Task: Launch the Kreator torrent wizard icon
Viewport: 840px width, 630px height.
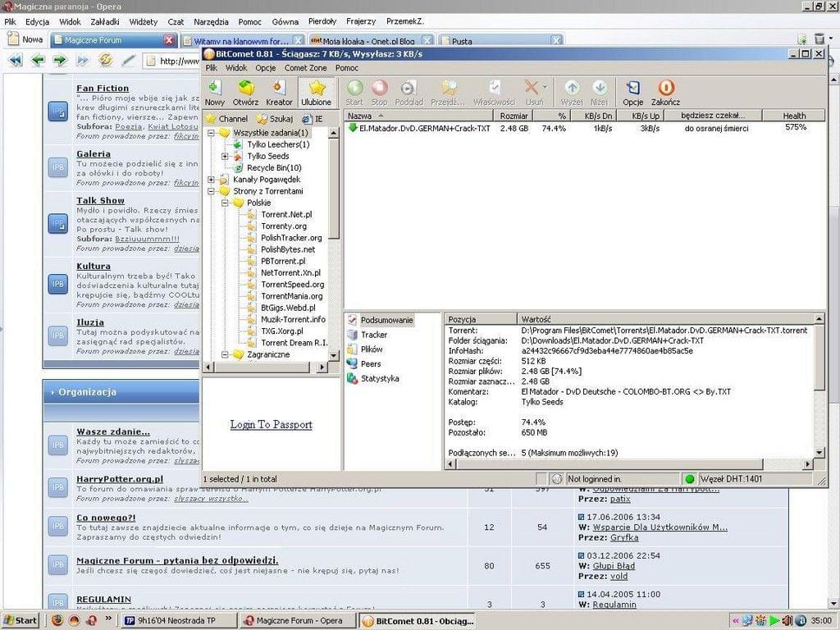Action: click(279, 92)
